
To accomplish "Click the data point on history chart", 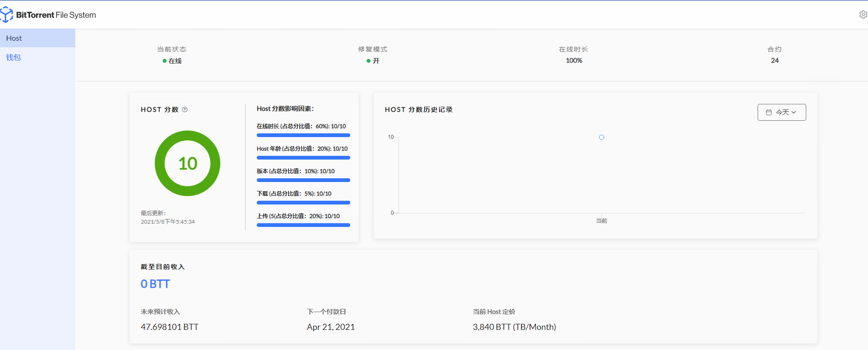I will tap(601, 137).
